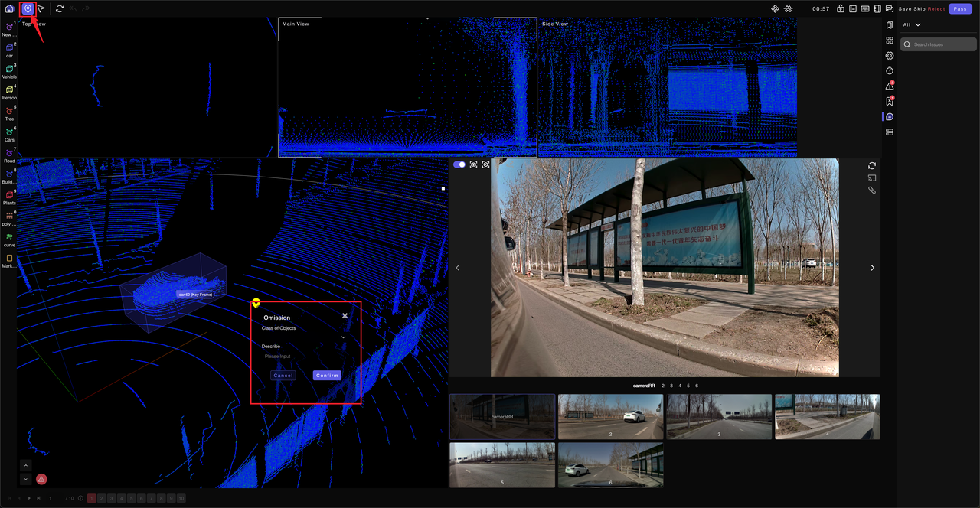
Task: Toggle the purple switch above camera image
Action: pos(459,164)
